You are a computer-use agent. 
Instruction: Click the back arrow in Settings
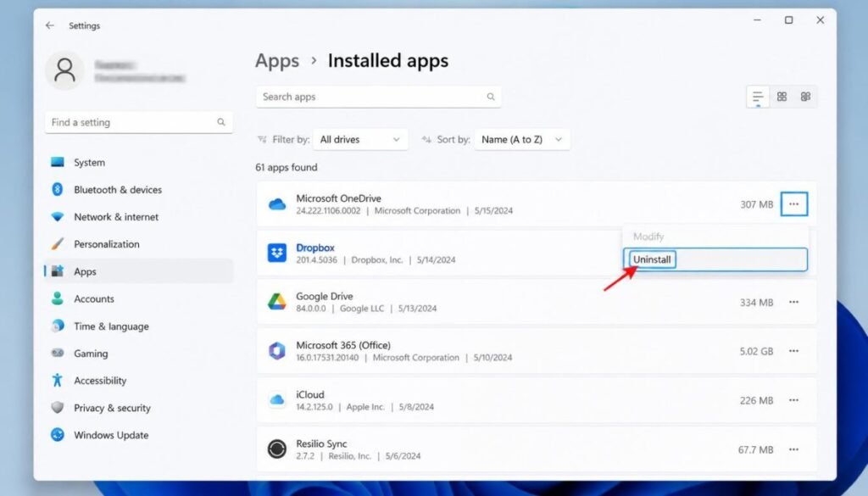[x=50, y=25]
